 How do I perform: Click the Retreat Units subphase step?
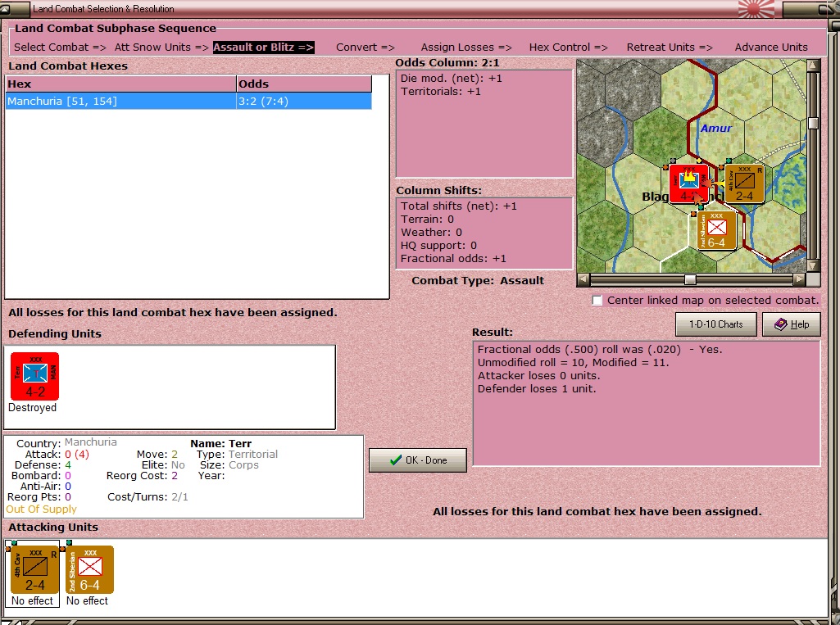click(x=670, y=48)
